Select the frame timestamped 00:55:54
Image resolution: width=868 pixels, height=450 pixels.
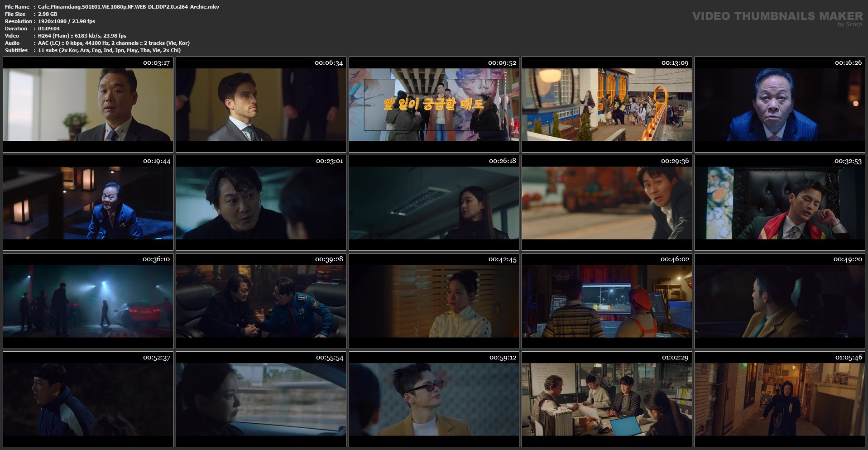point(261,399)
